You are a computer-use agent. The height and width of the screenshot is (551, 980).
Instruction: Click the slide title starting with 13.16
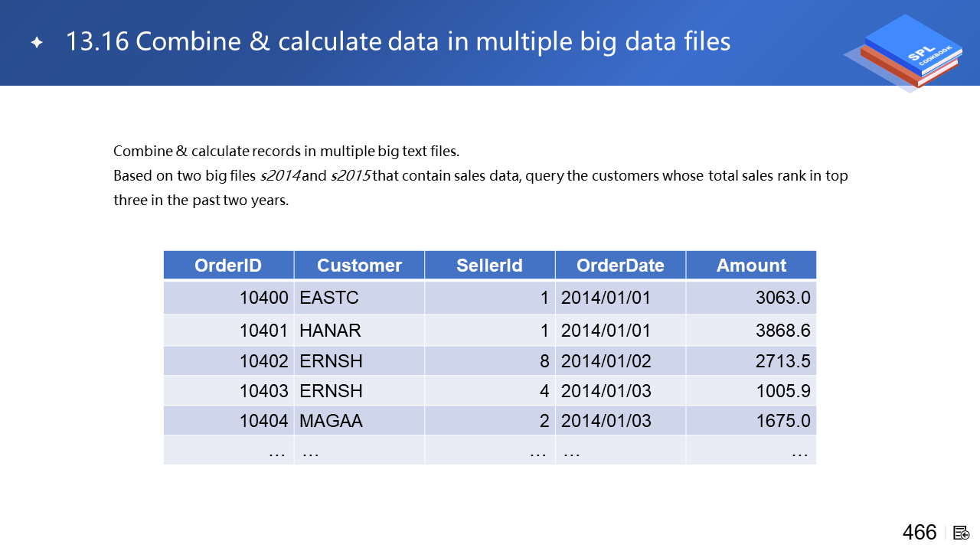pyautogui.click(x=398, y=41)
